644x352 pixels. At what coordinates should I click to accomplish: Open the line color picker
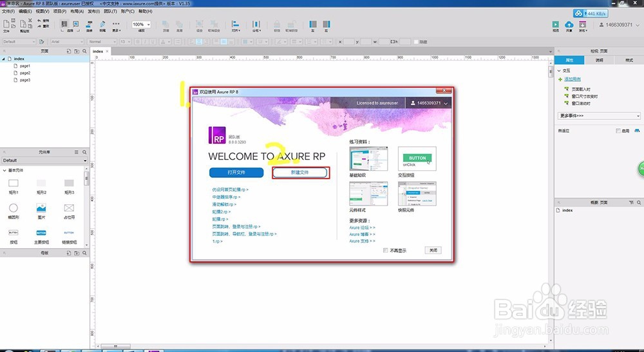point(281,42)
